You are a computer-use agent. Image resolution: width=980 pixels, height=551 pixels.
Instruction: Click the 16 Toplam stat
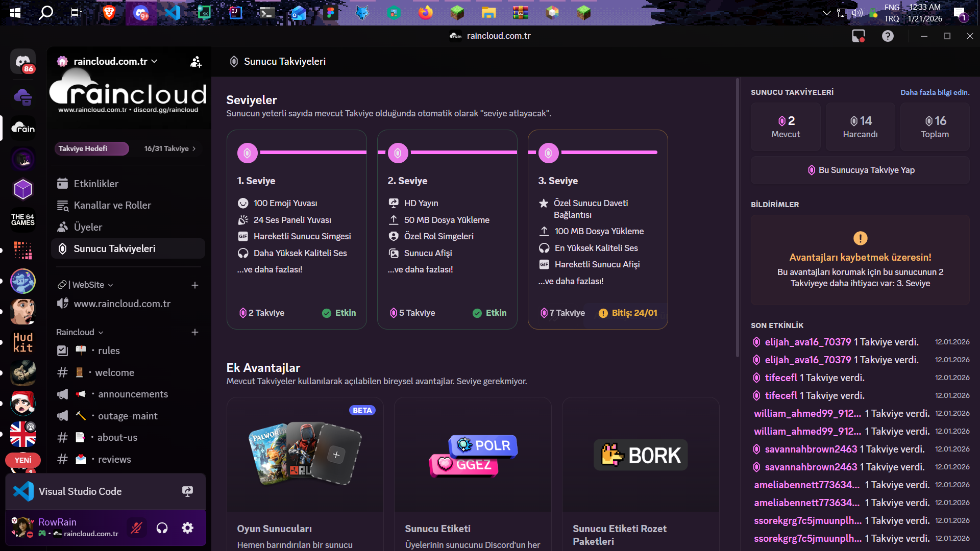[x=935, y=127]
